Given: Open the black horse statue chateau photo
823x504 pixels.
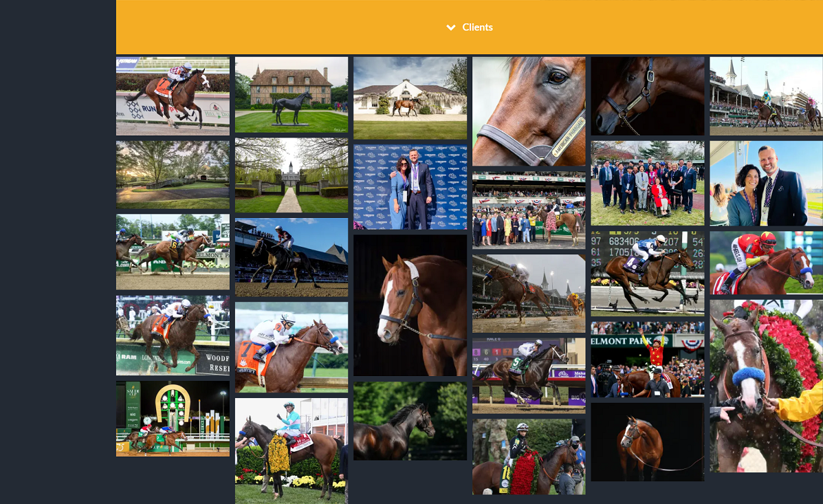Looking at the screenshot, I should coord(292,95).
